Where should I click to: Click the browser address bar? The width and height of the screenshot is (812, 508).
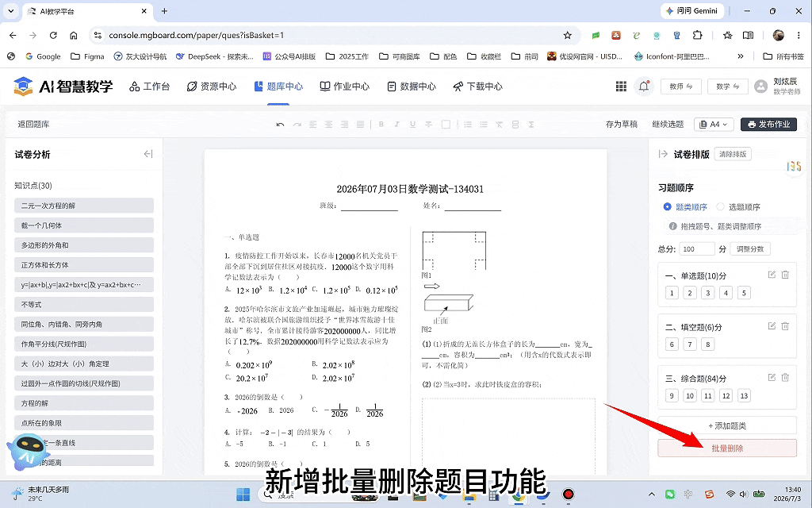pyautogui.click(x=331, y=35)
